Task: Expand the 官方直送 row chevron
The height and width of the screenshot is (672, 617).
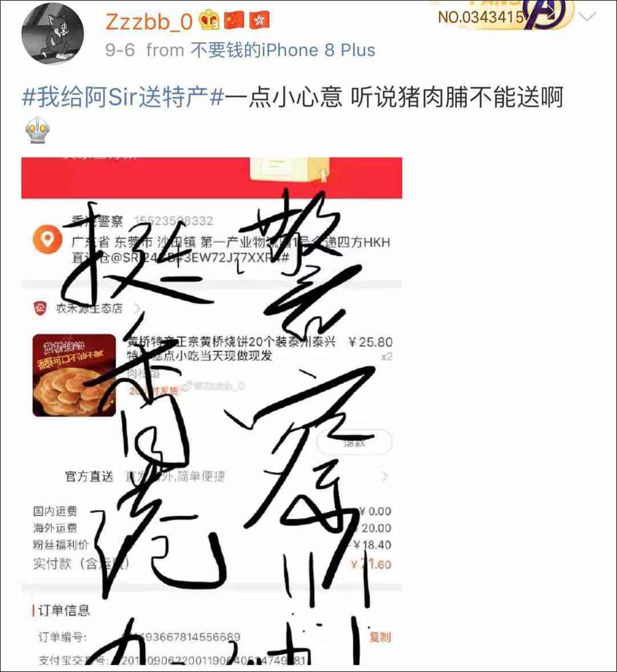Action: [x=384, y=476]
